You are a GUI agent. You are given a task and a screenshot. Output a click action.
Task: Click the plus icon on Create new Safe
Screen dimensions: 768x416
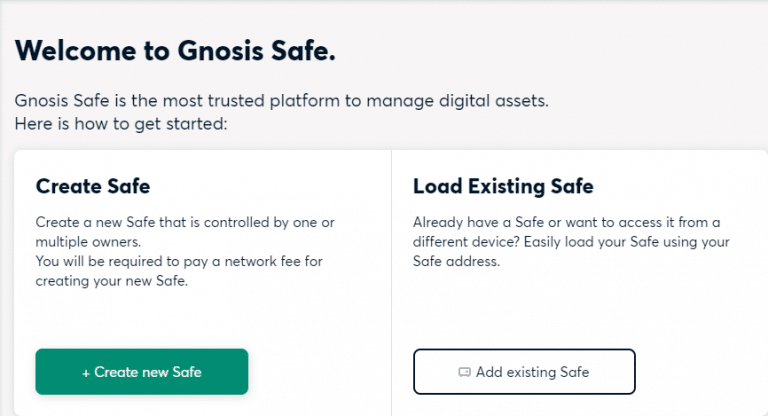tap(86, 373)
